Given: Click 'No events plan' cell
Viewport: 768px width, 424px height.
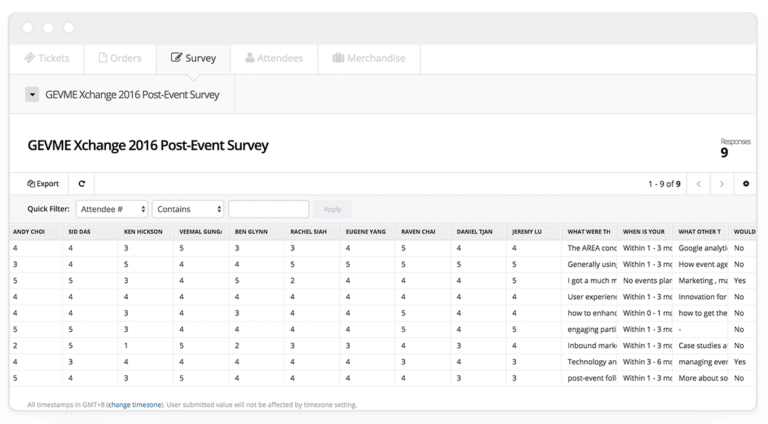Looking at the screenshot, I should point(647,281).
